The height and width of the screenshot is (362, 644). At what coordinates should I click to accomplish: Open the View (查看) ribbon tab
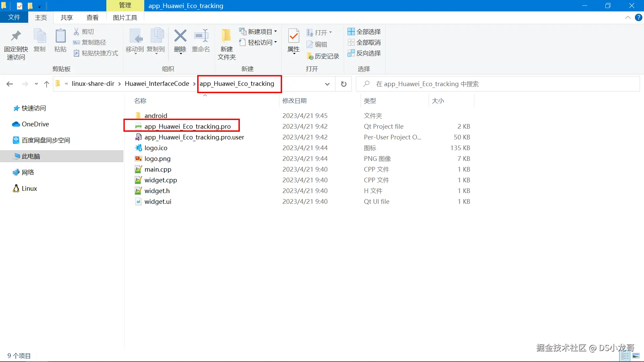(x=92, y=17)
